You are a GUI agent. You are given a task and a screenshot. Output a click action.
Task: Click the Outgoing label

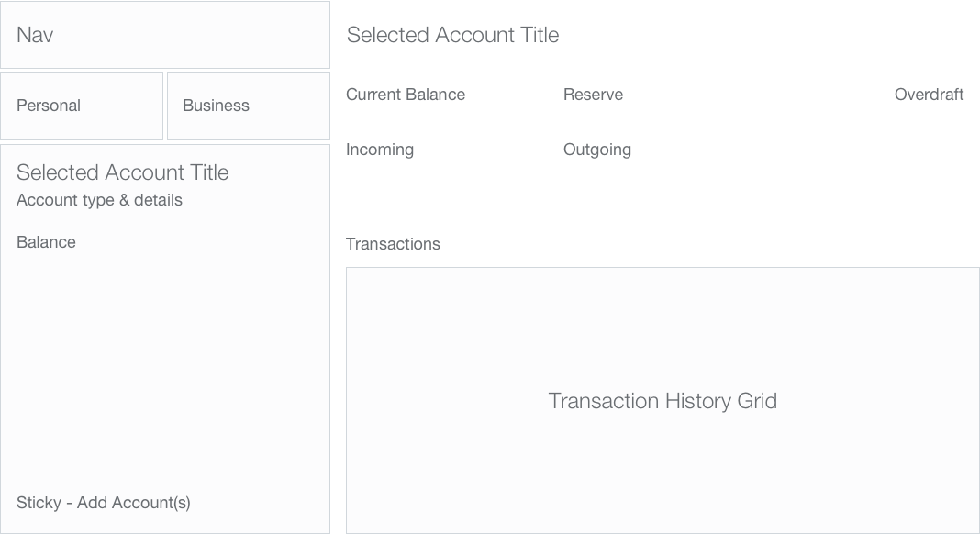pos(597,150)
